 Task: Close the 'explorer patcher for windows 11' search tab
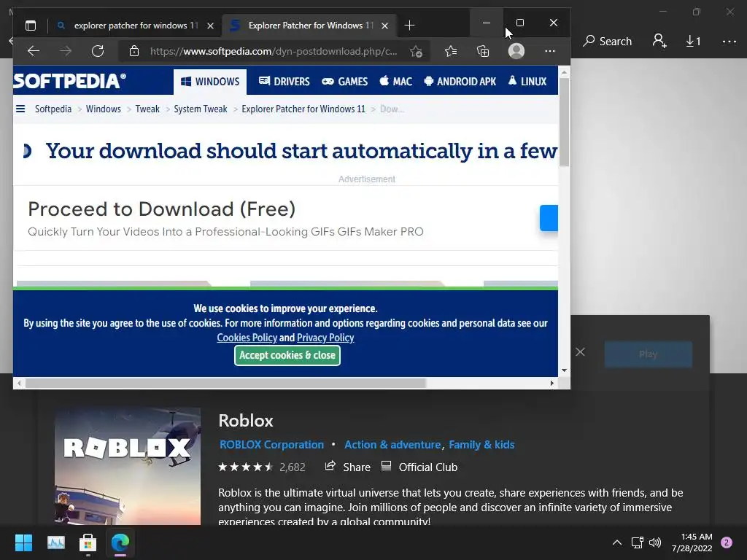210,26
